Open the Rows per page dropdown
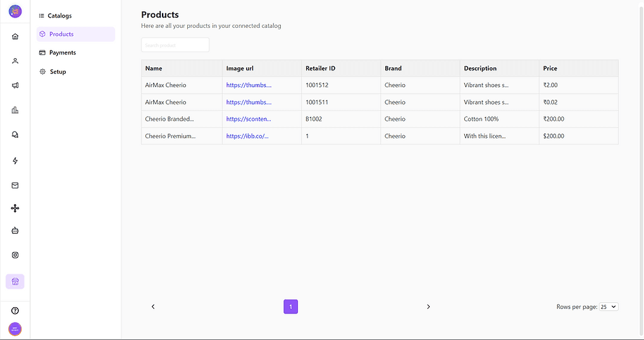The image size is (644, 340). click(609, 307)
